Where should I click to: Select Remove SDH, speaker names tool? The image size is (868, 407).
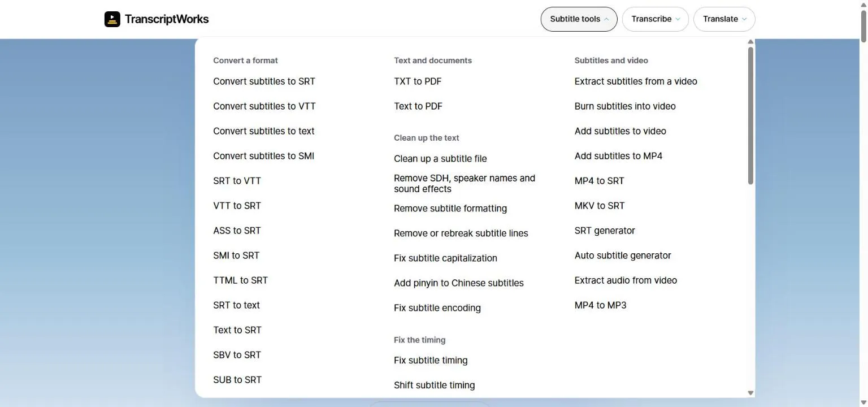tap(465, 184)
